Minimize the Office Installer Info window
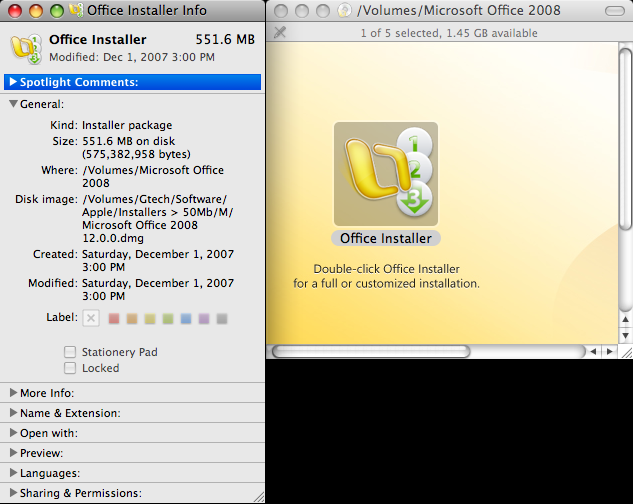Image resolution: width=633 pixels, height=504 pixels. pyautogui.click(x=36, y=11)
